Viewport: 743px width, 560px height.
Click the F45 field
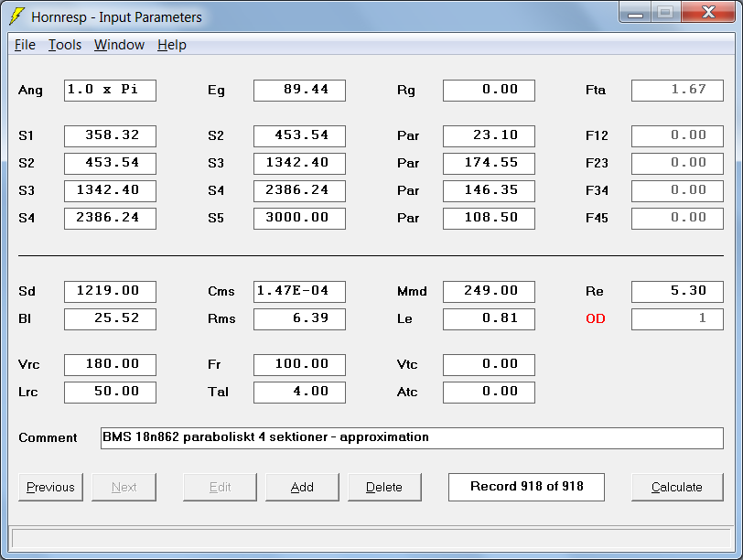pyautogui.click(x=678, y=219)
